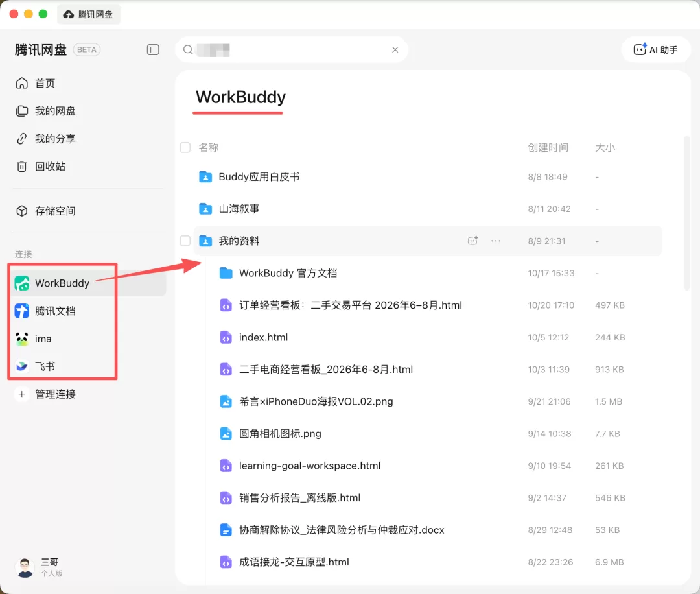Image resolution: width=700 pixels, height=594 pixels.
Task: Select file name 圆角相机图标.png
Action: pyautogui.click(x=280, y=434)
